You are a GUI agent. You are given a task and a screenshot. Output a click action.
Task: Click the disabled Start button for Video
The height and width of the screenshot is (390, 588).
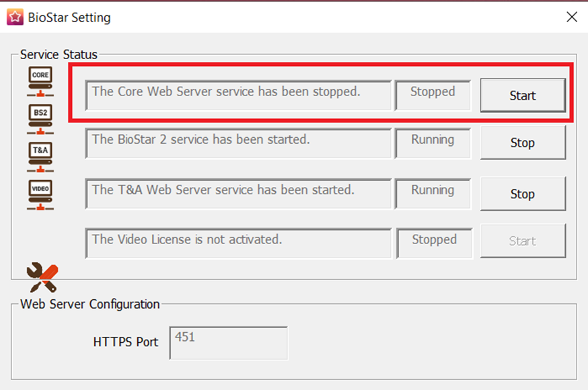(x=523, y=241)
